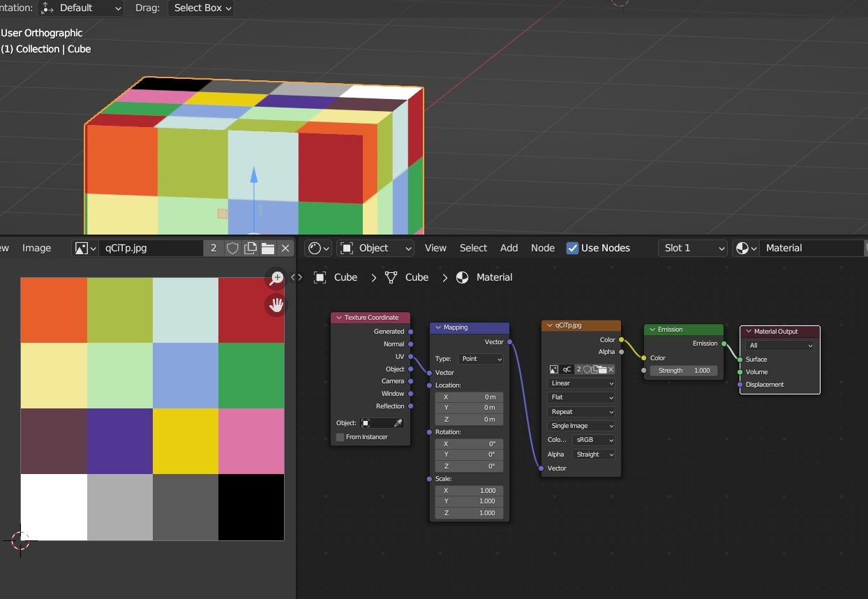Unlink qCiTp.jpg with the X icon

coord(285,248)
